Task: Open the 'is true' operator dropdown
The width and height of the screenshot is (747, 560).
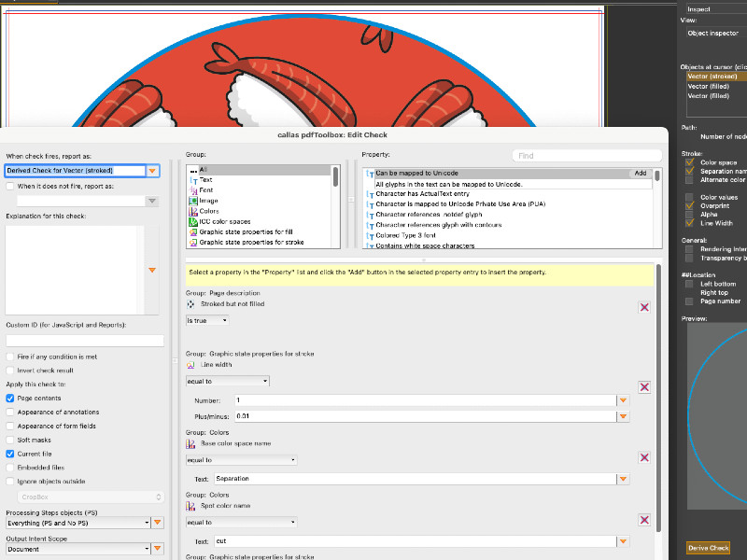Action: (207, 321)
